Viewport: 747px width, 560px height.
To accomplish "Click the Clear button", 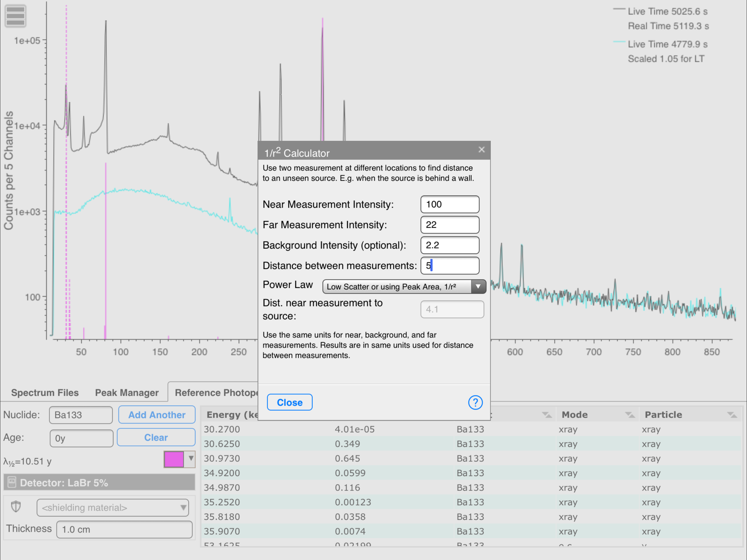I will [156, 437].
